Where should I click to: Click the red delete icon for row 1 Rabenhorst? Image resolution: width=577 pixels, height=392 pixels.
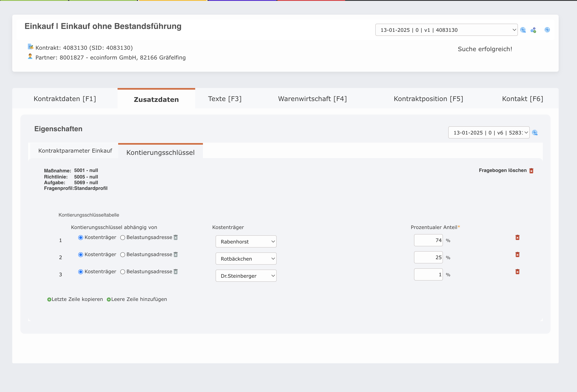[518, 238]
